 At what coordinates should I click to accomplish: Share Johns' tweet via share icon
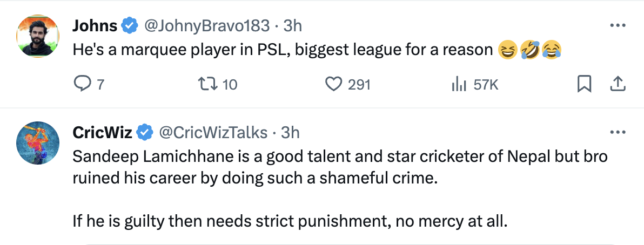tap(618, 84)
